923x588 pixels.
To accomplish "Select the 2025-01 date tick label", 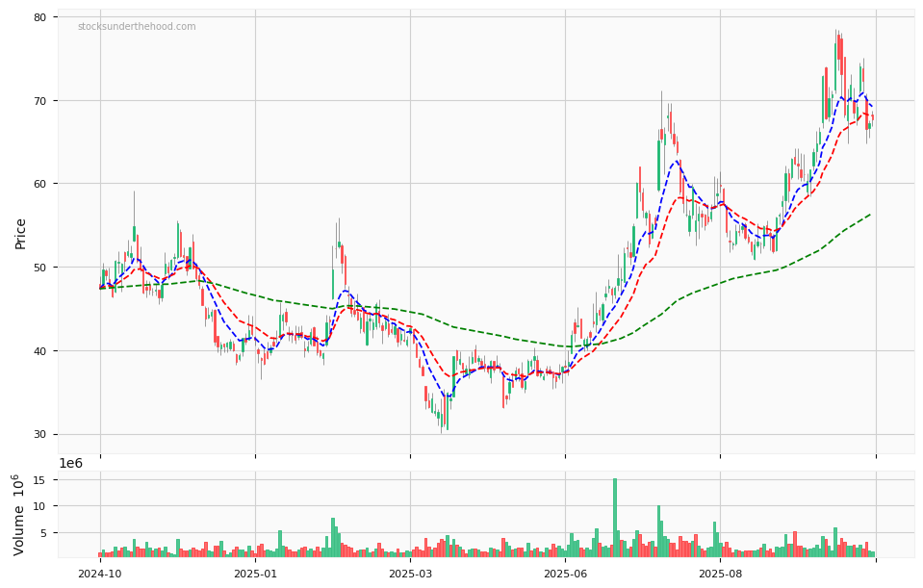I will 255,574.
